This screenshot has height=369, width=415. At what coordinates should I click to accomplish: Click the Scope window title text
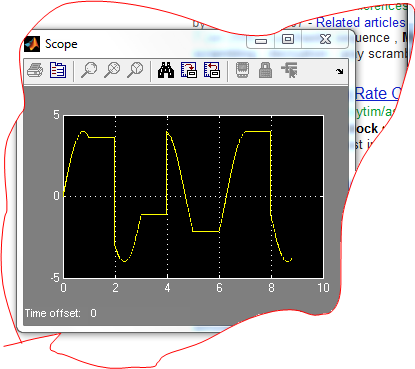pos(61,44)
